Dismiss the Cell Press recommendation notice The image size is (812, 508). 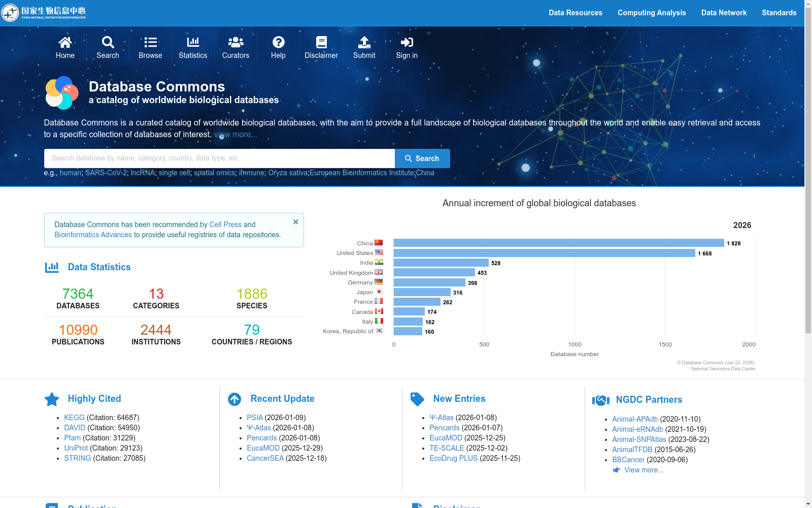tap(296, 222)
